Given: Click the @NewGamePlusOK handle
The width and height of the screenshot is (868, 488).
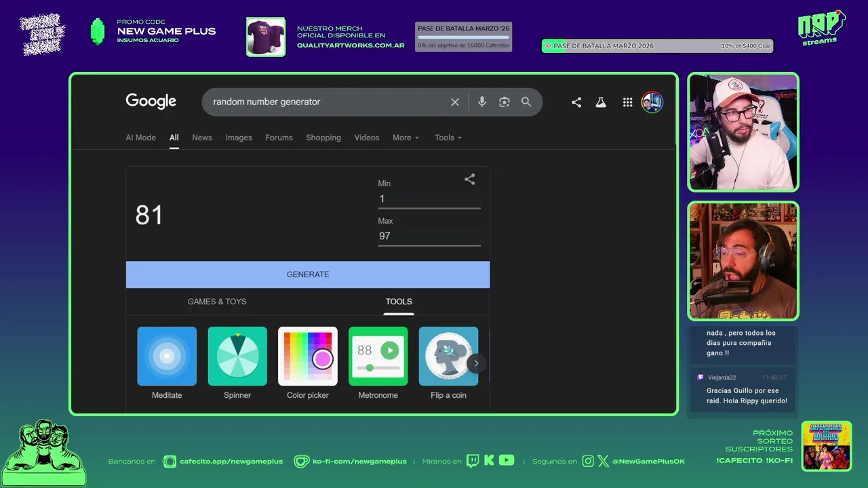Looking at the screenshot, I should pos(648,461).
